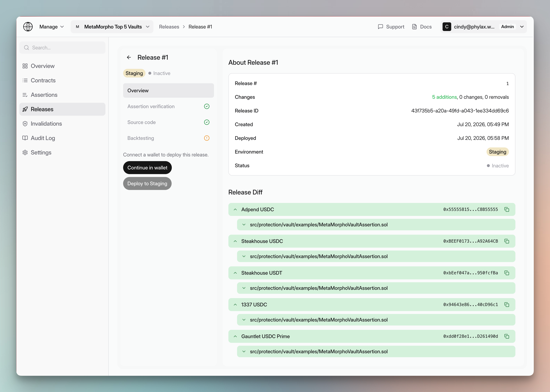Click the Settings gear icon in sidebar
Viewport: 550px width, 392px height.
click(25, 152)
